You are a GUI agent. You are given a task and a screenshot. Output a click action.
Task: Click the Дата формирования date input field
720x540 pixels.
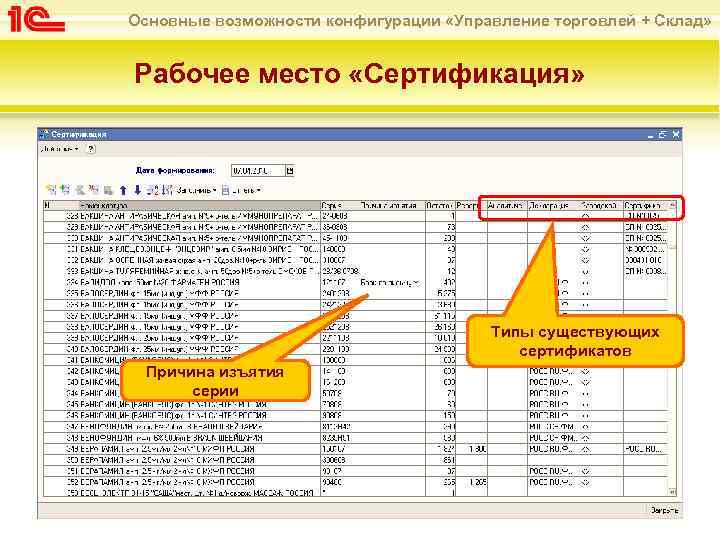pos(258,171)
